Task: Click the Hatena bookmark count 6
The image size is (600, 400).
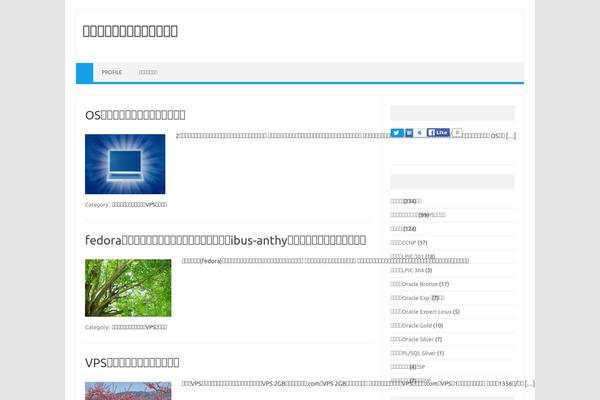Action: pyautogui.click(x=419, y=133)
